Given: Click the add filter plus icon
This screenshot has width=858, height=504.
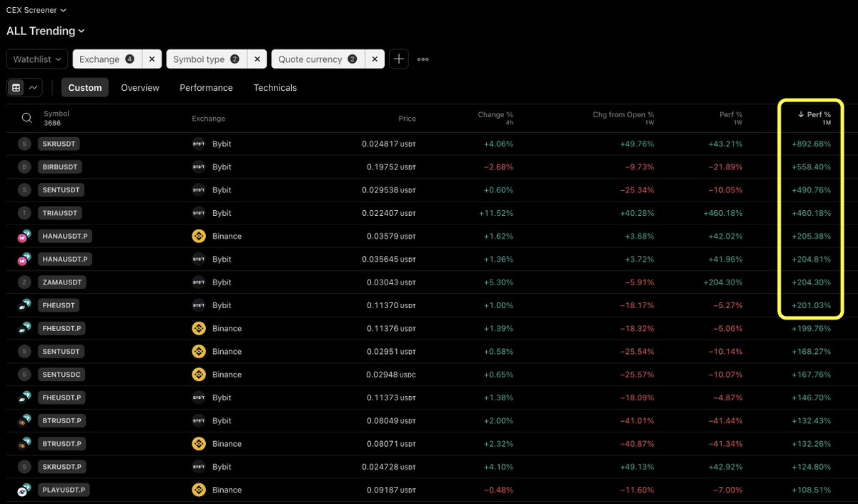Looking at the screenshot, I should click(x=398, y=59).
